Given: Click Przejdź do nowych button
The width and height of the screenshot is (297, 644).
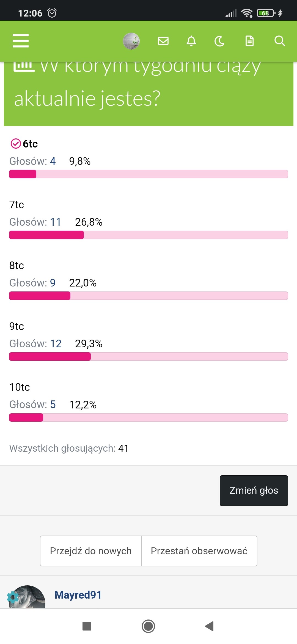Looking at the screenshot, I should (x=91, y=551).
